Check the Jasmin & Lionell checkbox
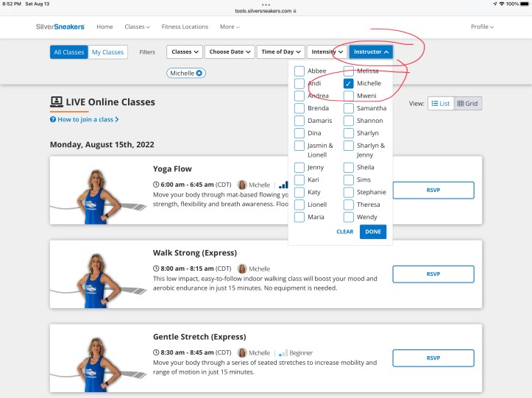The image size is (532, 398). coord(299,146)
